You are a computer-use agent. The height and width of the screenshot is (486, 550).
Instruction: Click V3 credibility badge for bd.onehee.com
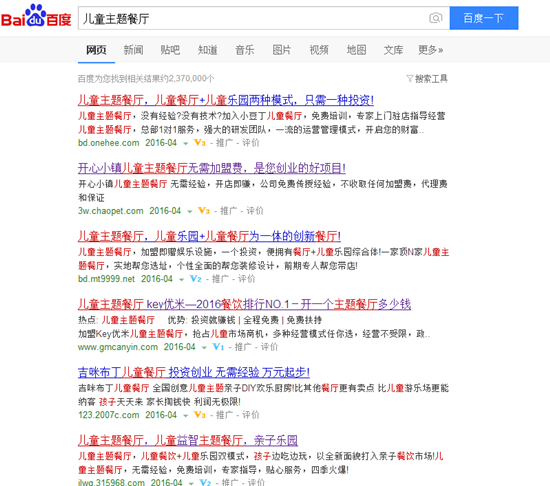coord(200,143)
